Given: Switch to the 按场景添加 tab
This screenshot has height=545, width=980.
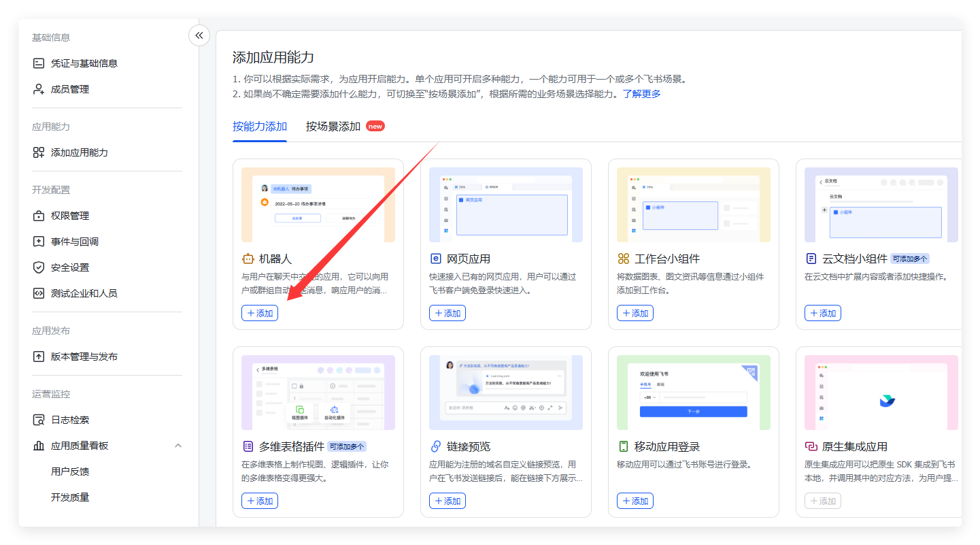Looking at the screenshot, I should (x=333, y=127).
